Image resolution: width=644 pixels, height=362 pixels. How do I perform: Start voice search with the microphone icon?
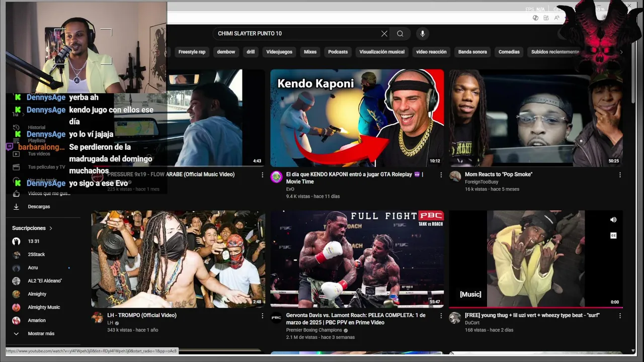coord(422,34)
